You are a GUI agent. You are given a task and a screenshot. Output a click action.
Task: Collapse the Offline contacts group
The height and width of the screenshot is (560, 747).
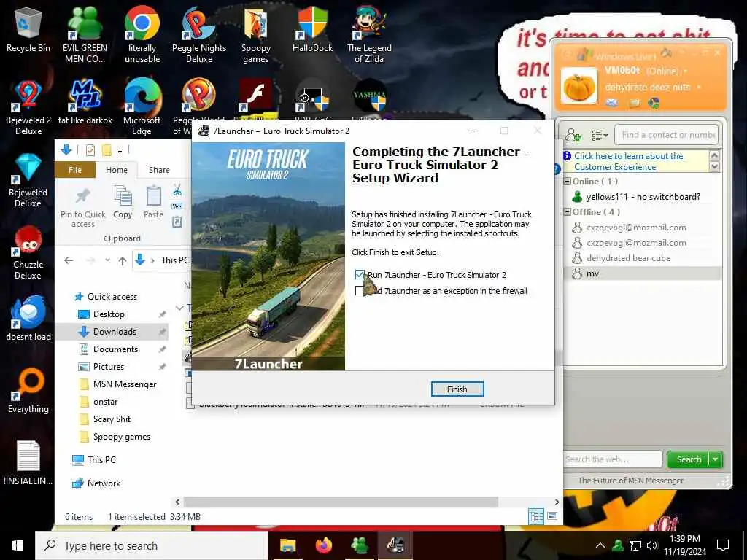pyautogui.click(x=568, y=211)
